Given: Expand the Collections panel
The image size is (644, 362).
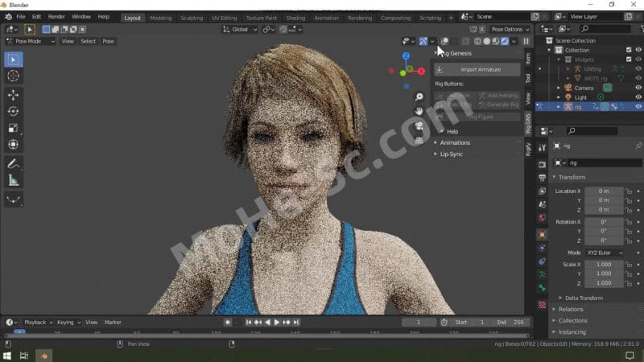Looking at the screenshot, I should (572, 320).
